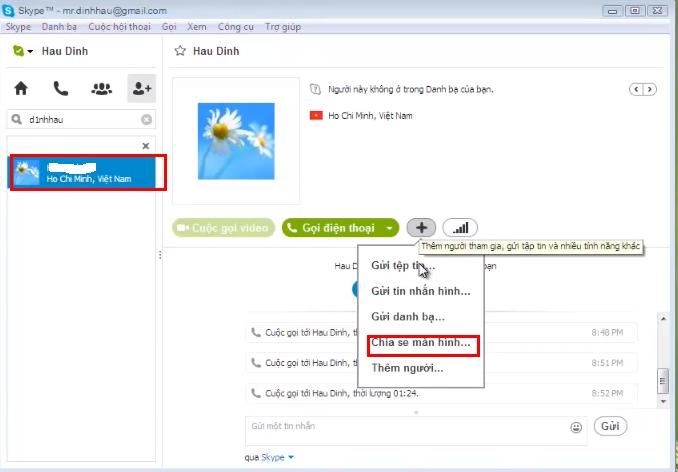Open the Cuộc hội thoại menu

(x=119, y=27)
